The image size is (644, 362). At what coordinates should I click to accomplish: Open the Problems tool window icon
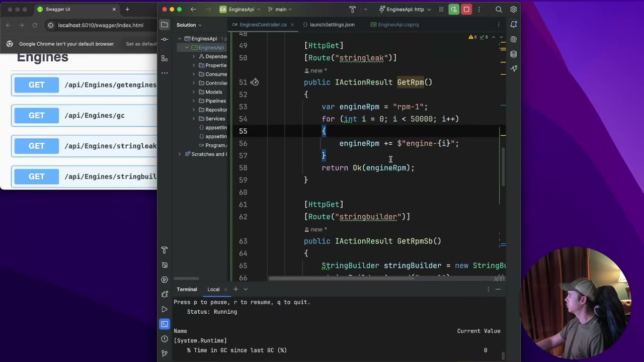165,338
